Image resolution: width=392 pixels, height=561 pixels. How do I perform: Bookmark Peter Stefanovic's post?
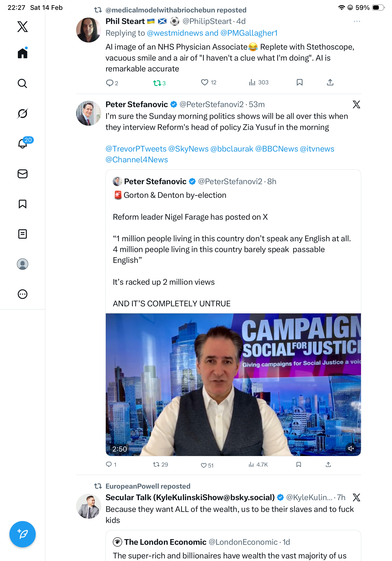(298, 464)
